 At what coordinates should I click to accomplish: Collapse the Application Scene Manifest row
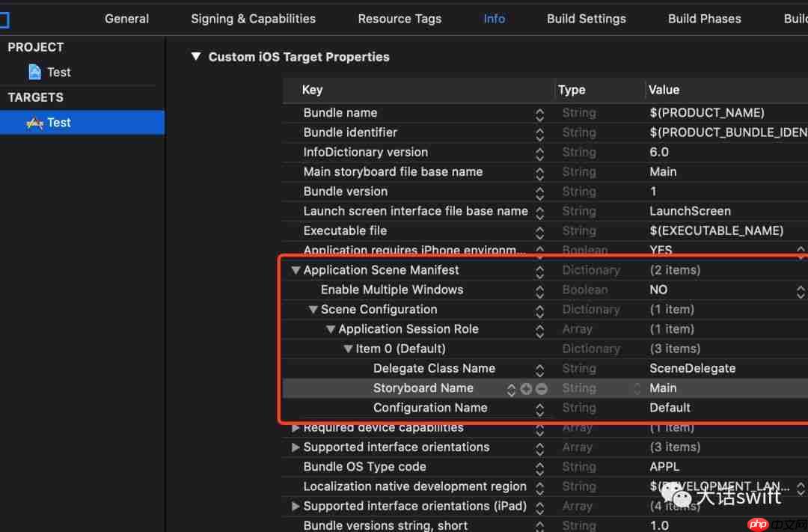click(x=296, y=270)
